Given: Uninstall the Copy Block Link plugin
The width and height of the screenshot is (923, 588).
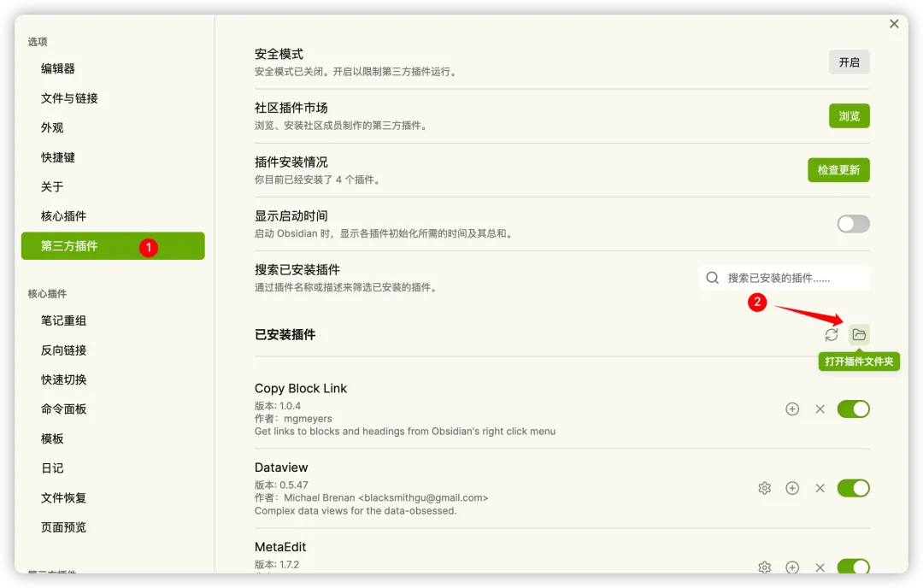Looking at the screenshot, I should pyautogui.click(x=820, y=409).
